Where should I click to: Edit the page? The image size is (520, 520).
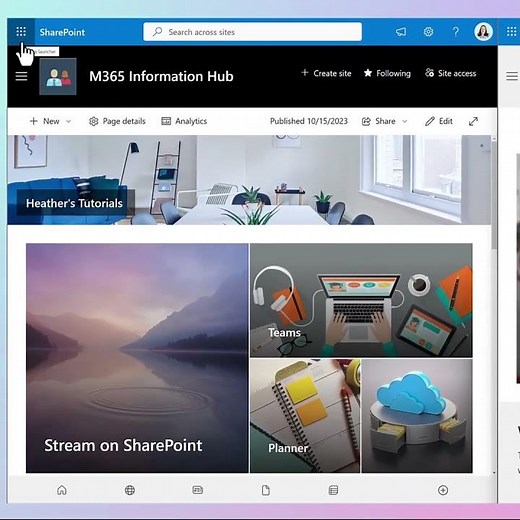click(x=439, y=121)
